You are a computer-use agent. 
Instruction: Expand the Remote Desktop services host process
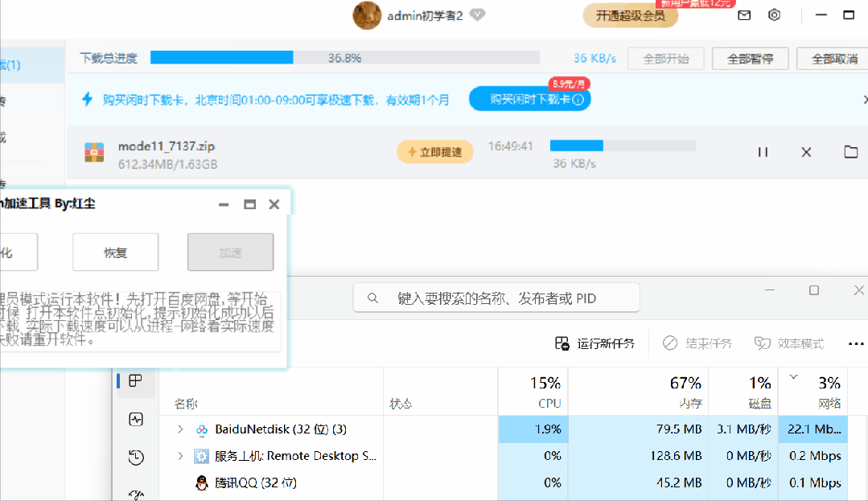(x=179, y=456)
